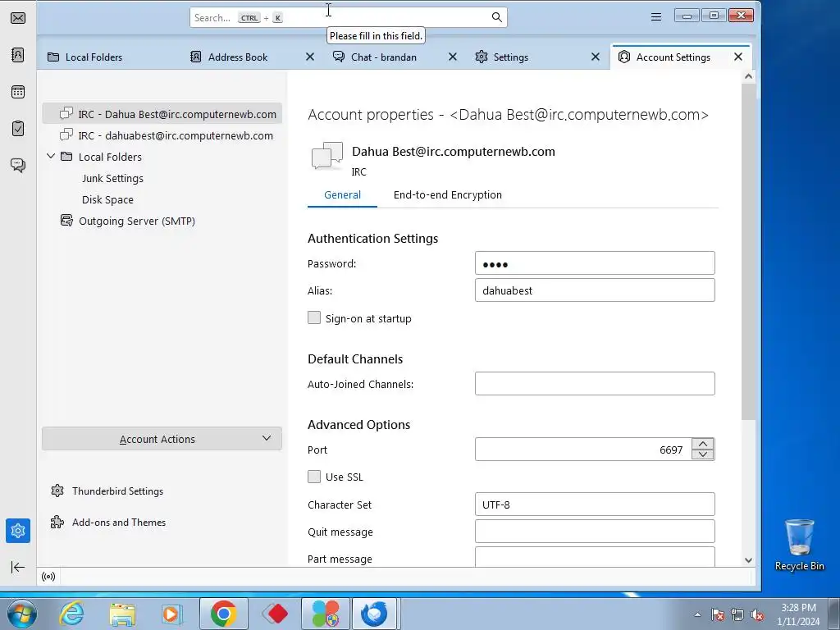Open Thunderbird Settings link
840x630 pixels.
point(118,491)
